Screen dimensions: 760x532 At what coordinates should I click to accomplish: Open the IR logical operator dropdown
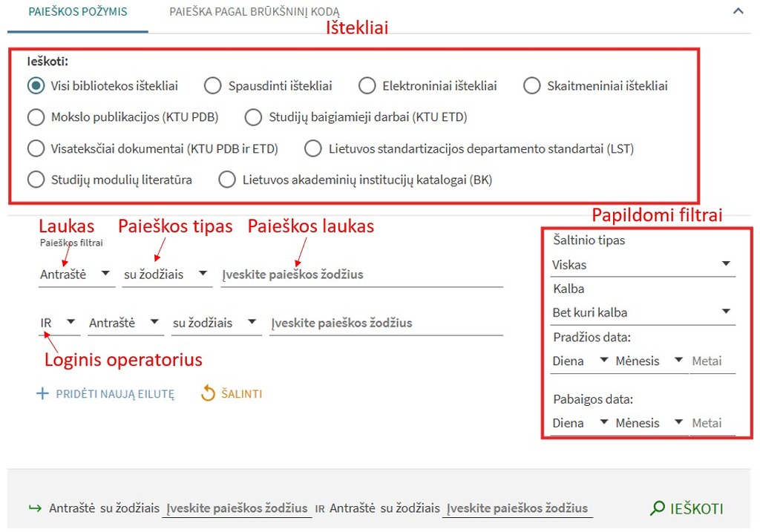point(59,323)
